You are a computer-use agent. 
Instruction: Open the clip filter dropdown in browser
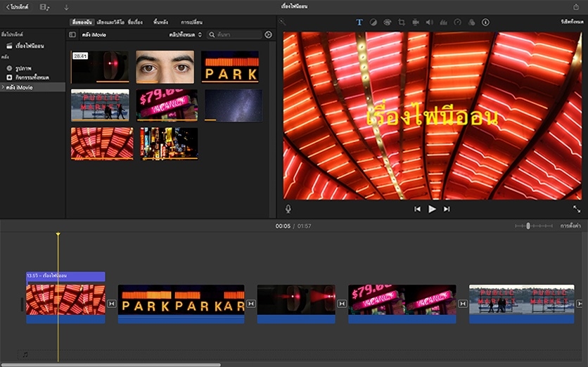185,34
